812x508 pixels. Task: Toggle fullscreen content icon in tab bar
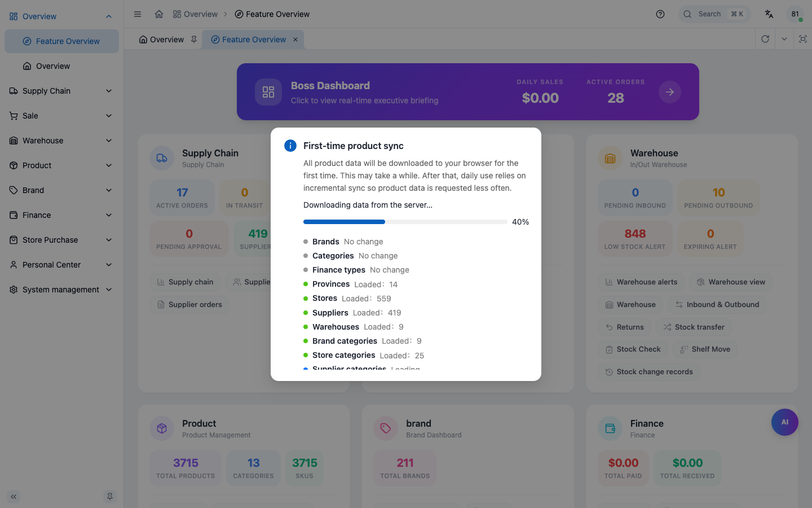click(803, 39)
